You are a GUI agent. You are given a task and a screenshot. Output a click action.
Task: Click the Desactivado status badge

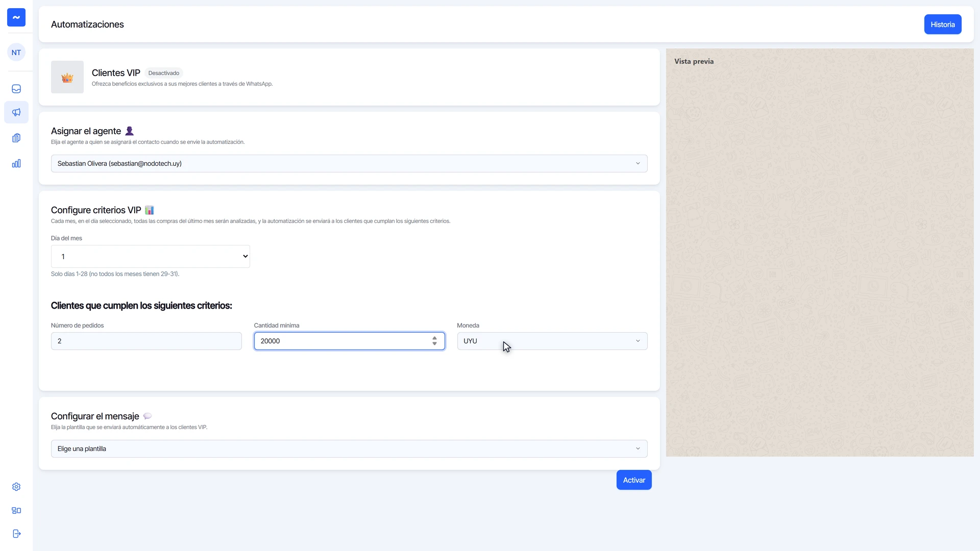coord(163,73)
